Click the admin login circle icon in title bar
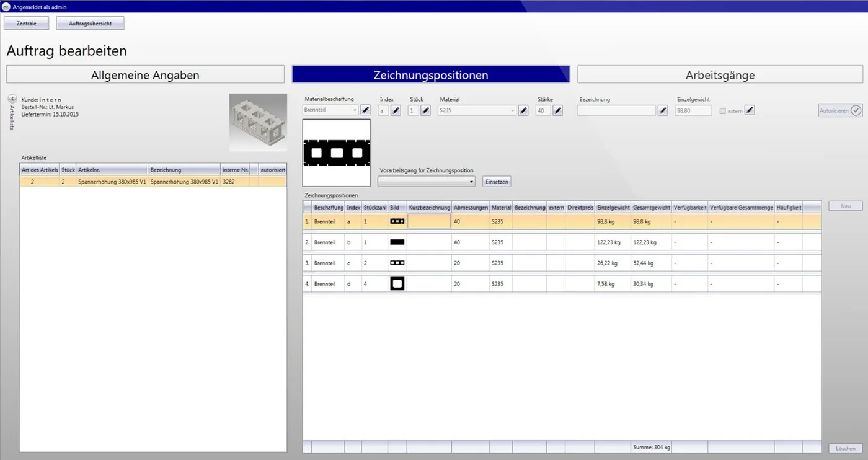The width and height of the screenshot is (868, 460). pyautogui.click(x=7, y=7)
